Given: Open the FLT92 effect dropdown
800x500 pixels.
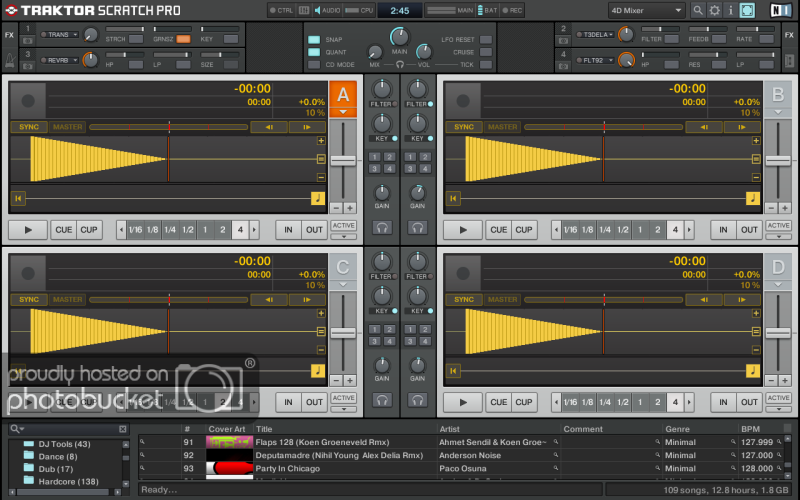Looking at the screenshot, I should click(595, 60).
